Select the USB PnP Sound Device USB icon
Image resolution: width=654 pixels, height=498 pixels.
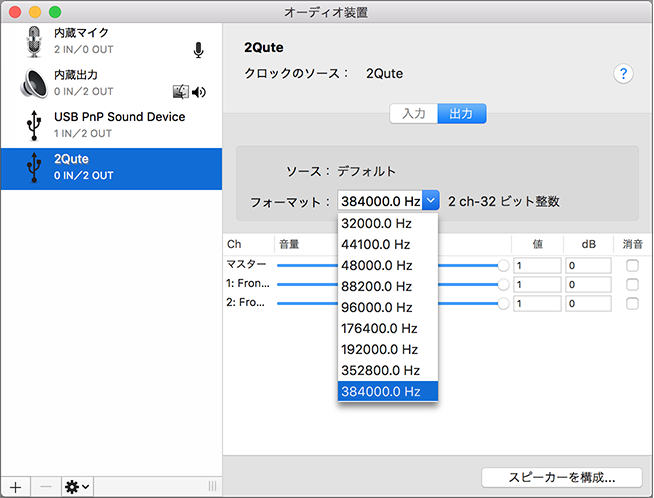(34, 125)
